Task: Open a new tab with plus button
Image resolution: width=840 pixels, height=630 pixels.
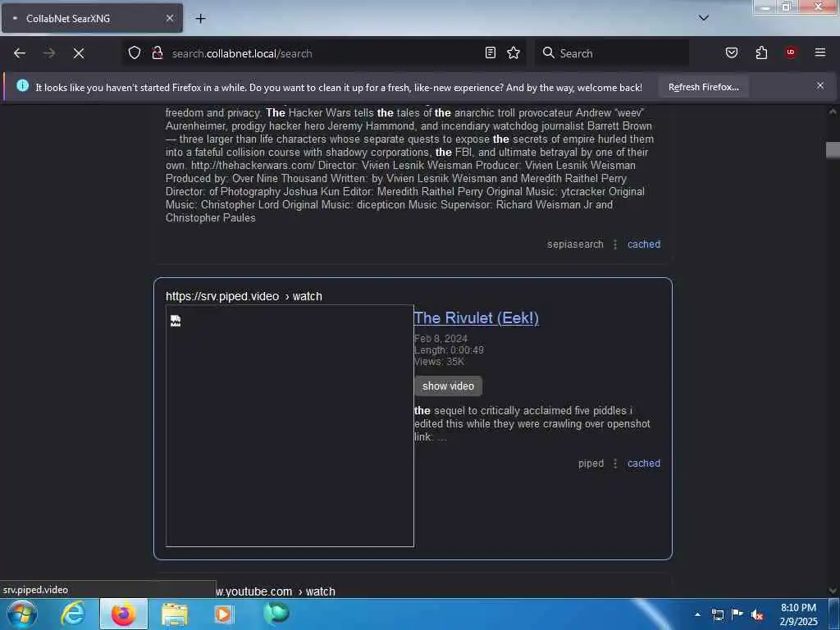Action: [200, 19]
